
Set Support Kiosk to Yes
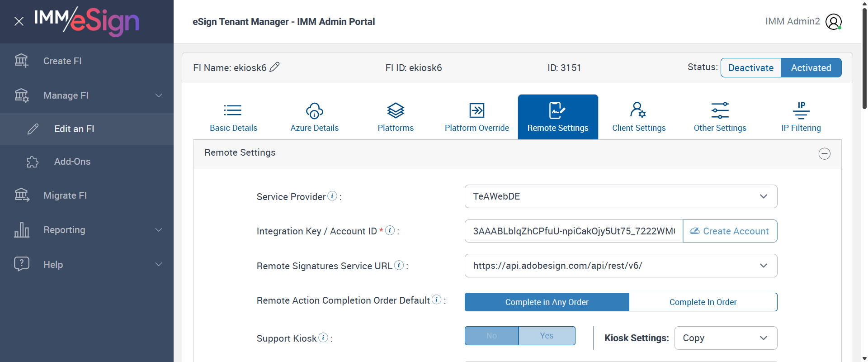547,336
